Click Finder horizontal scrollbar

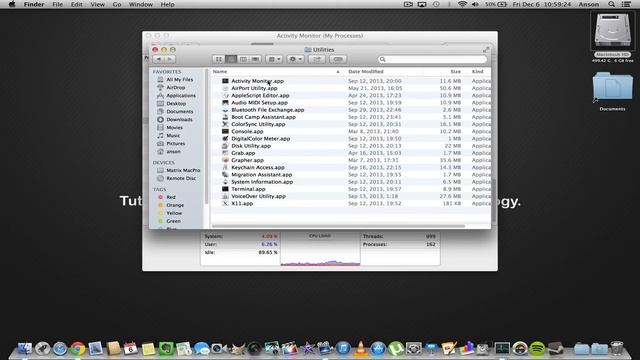(338, 226)
